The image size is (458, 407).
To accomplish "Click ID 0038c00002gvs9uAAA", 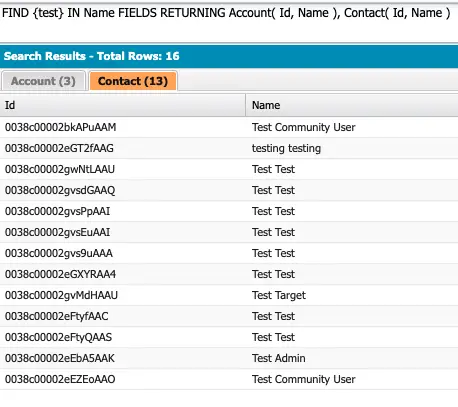I will 59,253.
